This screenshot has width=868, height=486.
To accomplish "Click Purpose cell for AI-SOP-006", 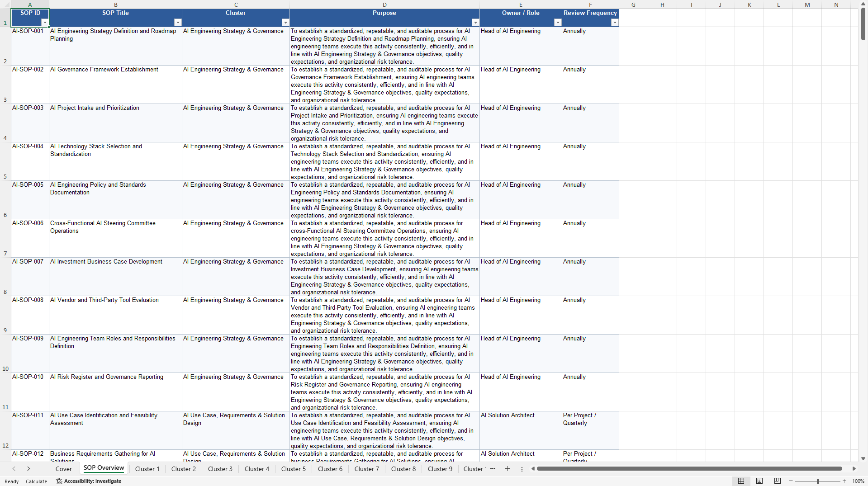I will [384, 238].
